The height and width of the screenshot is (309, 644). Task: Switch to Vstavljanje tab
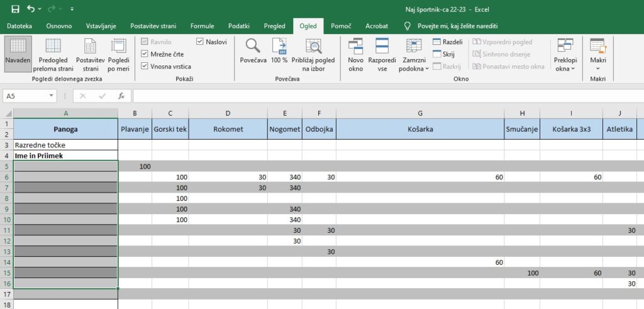[x=101, y=26]
